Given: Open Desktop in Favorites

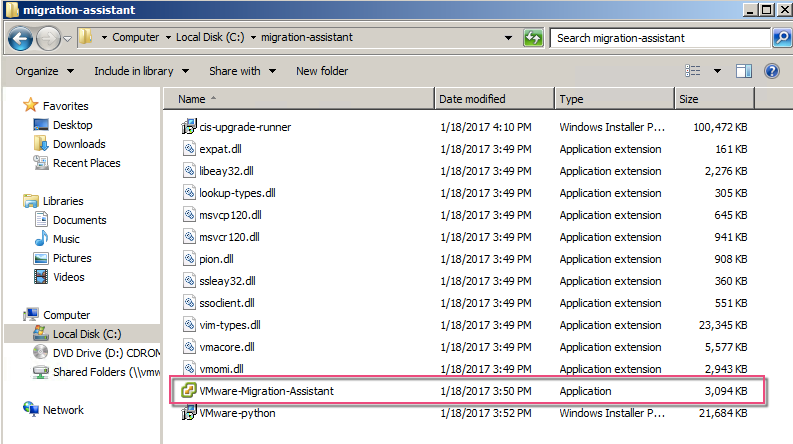Looking at the screenshot, I should 73,125.
